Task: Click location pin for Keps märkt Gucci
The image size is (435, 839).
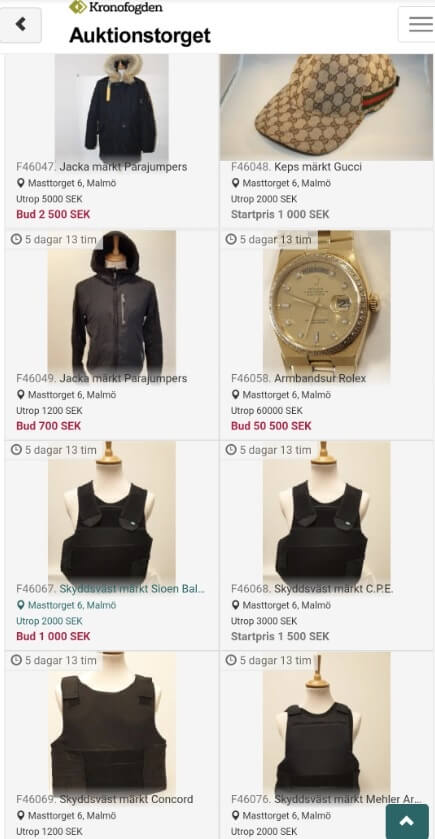Action: [x=235, y=183]
